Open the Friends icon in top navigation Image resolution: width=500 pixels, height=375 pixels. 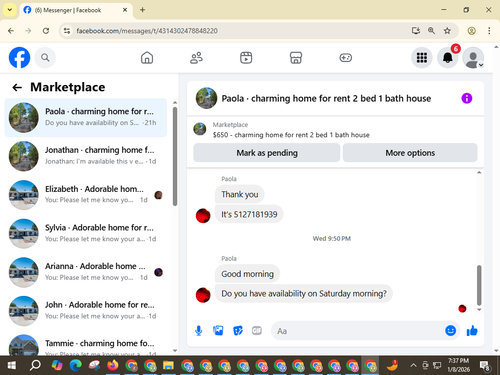tap(196, 58)
